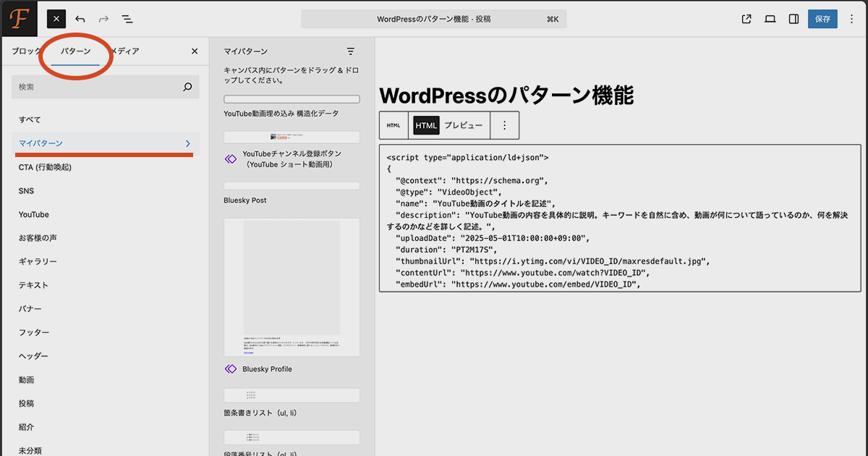868x456 pixels.
Task: Open the block options three-dot menu
Action: [x=505, y=125]
